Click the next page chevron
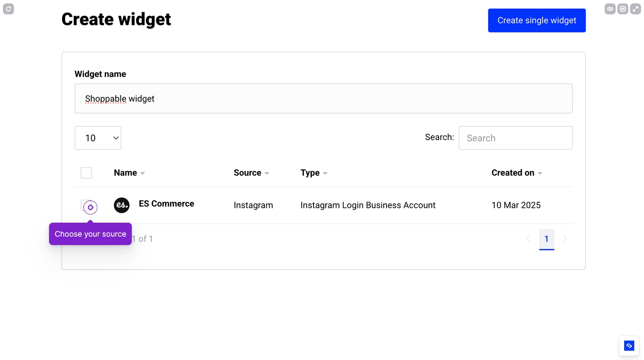 (x=565, y=239)
